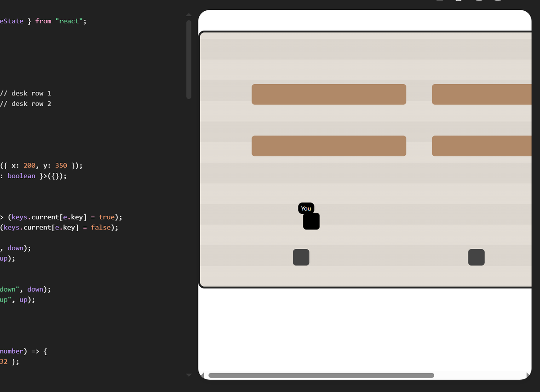The height and width of the screenshot is (392, 540).
Task: Click the code editor vertical scrollbar thumb
Action: (x=189, y=59)
